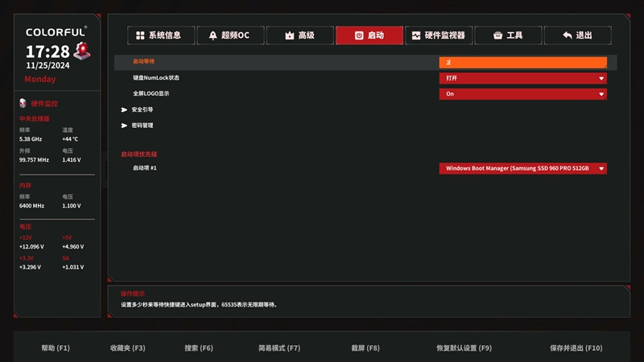Select the 键盘NumLock状态 label

[x=156, y=77]
